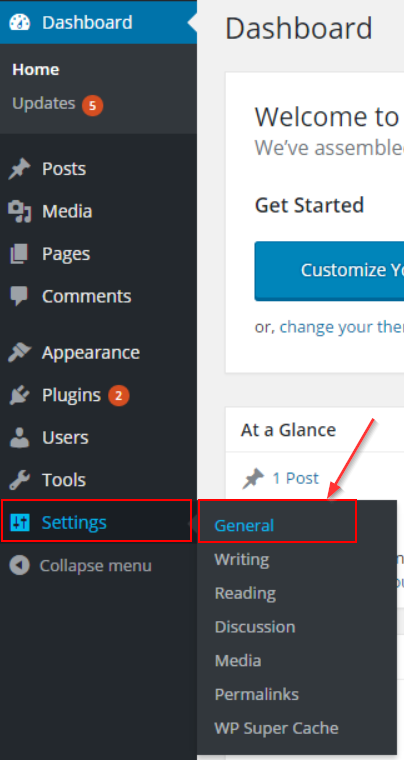404x760 pixels.
Task: Click the Tools wrench icon
Action: 19,480
